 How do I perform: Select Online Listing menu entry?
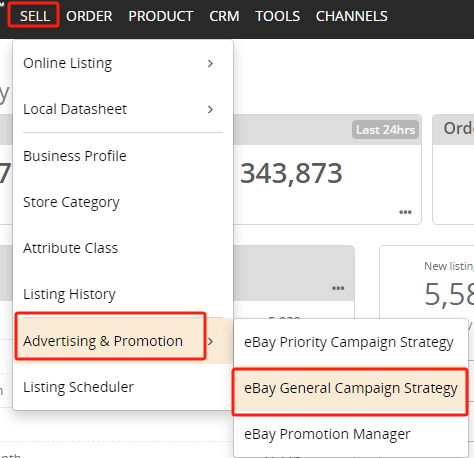click(x=123, y=63)
